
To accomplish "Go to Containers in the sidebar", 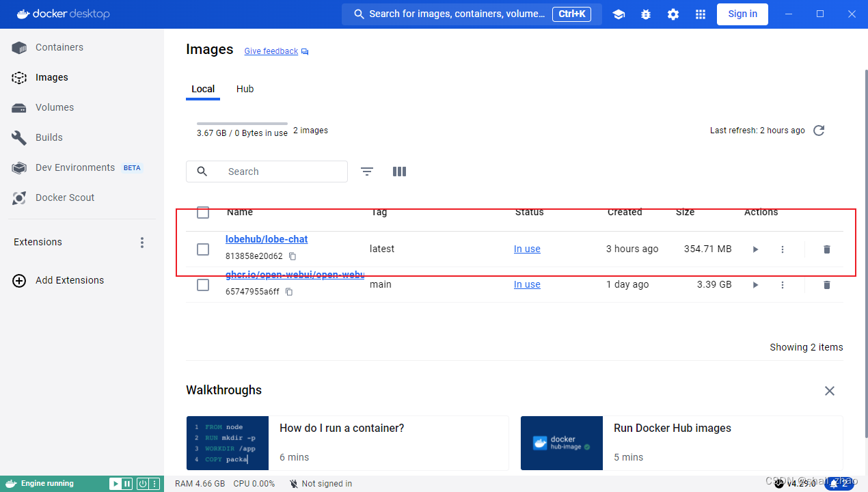I will (59, 47).
